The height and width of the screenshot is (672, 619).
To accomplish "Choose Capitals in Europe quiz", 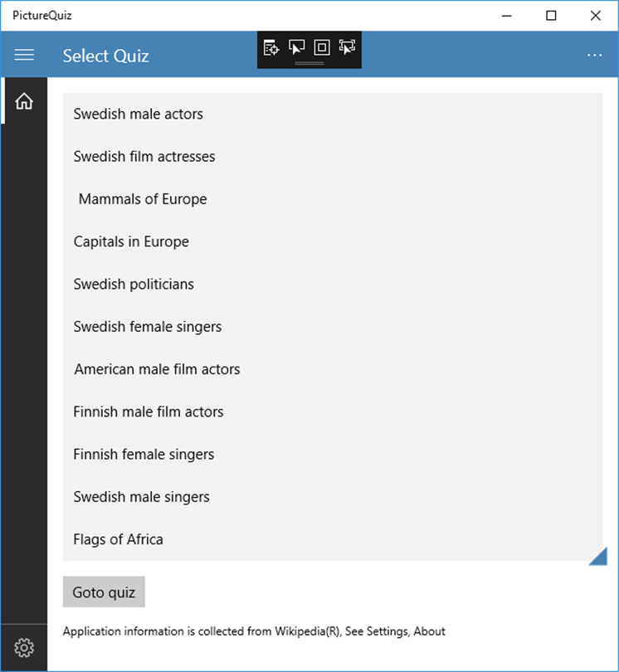I will click(131, 241).
